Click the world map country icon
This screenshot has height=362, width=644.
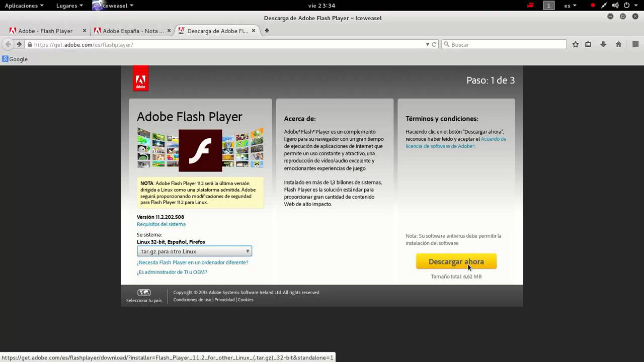coord(144,292)
